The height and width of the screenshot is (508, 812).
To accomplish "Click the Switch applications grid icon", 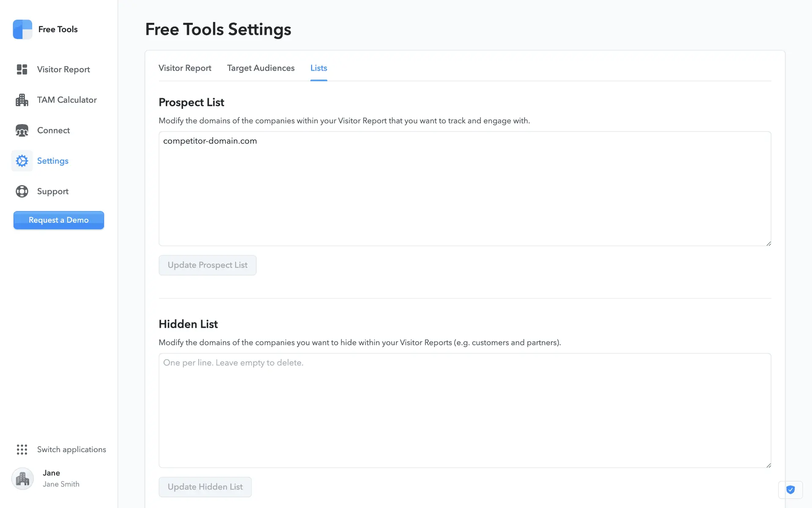I will pyautogui.click(x=22, y=450).
